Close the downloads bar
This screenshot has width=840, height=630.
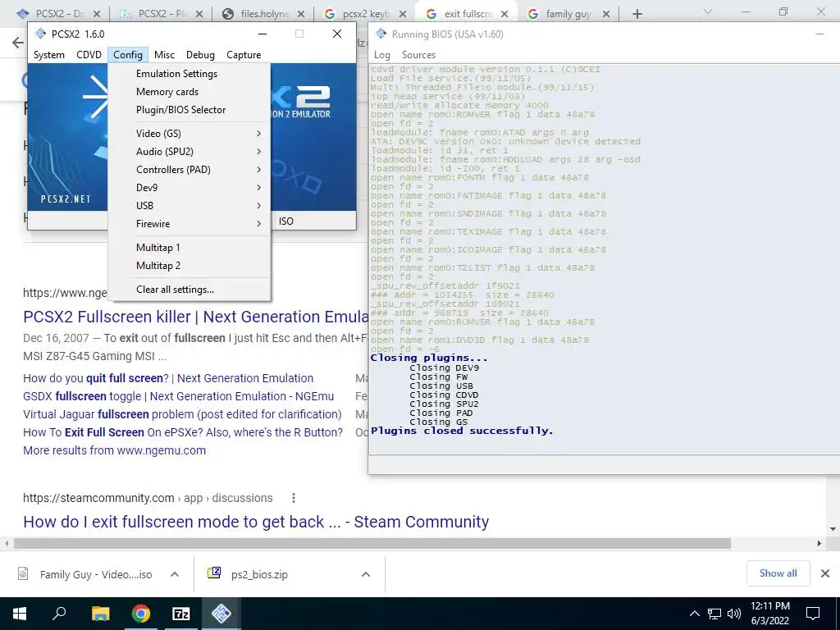(x=825, y=573)
